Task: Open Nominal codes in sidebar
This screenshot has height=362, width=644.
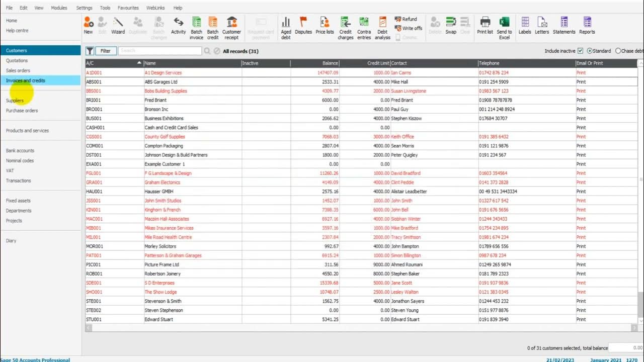Action: (20, 161)
